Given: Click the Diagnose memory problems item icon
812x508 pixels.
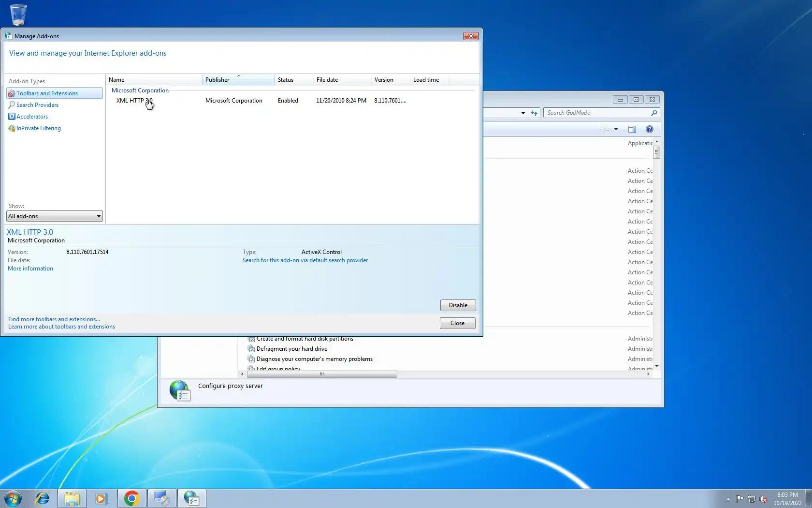Looking at the screenshot, I should coord(251,359).
